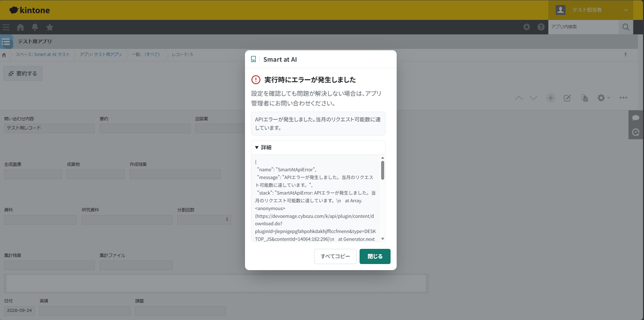Focus the アプリ内検索 search field
The width and height of the screenshot is (644, 320).
click(x=583, y=27)
